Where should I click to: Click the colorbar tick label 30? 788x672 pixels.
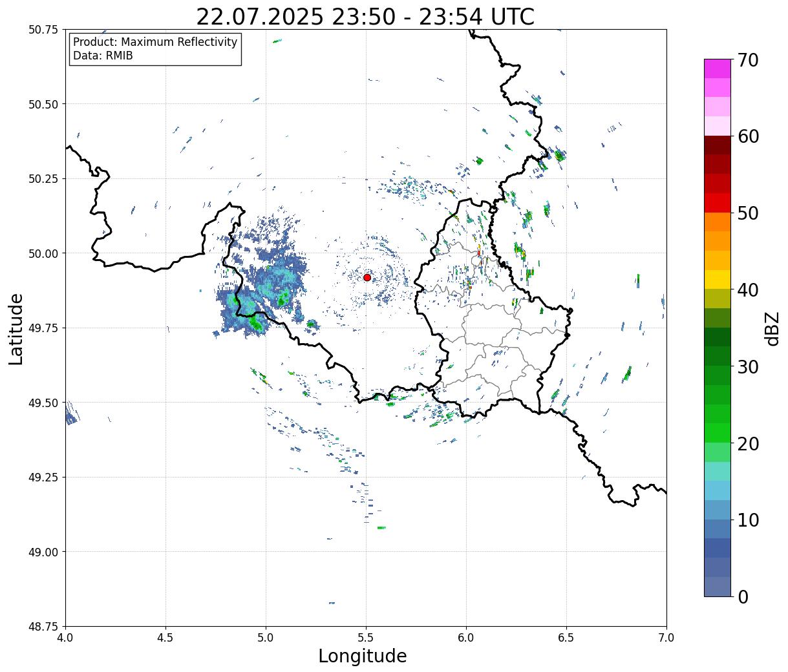tap(748, 366)
